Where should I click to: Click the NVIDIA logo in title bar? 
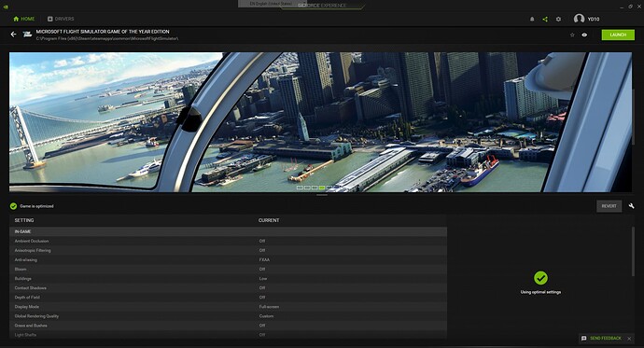5,7
